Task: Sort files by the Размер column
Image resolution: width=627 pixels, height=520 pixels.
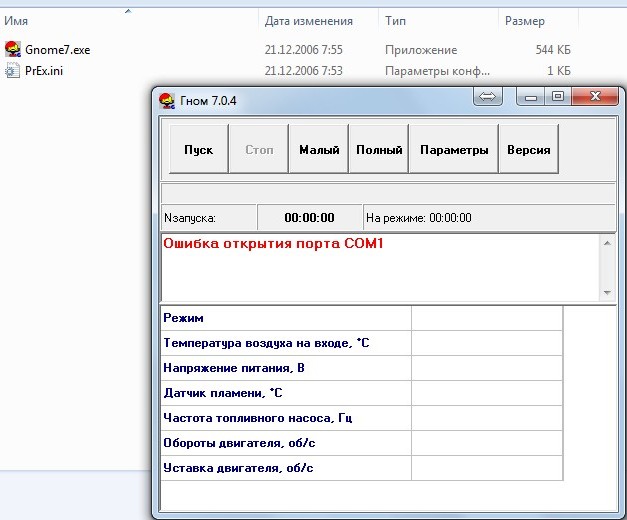Action: (x=538, y=21)
